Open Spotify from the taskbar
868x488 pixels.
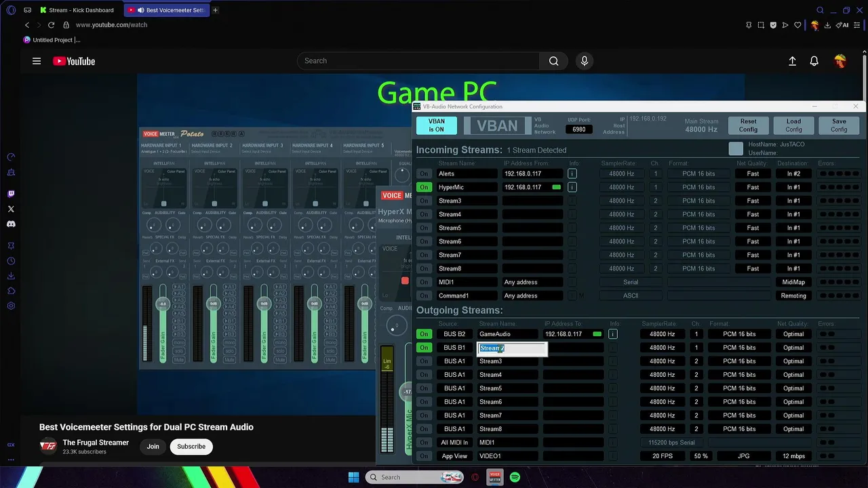515,477
